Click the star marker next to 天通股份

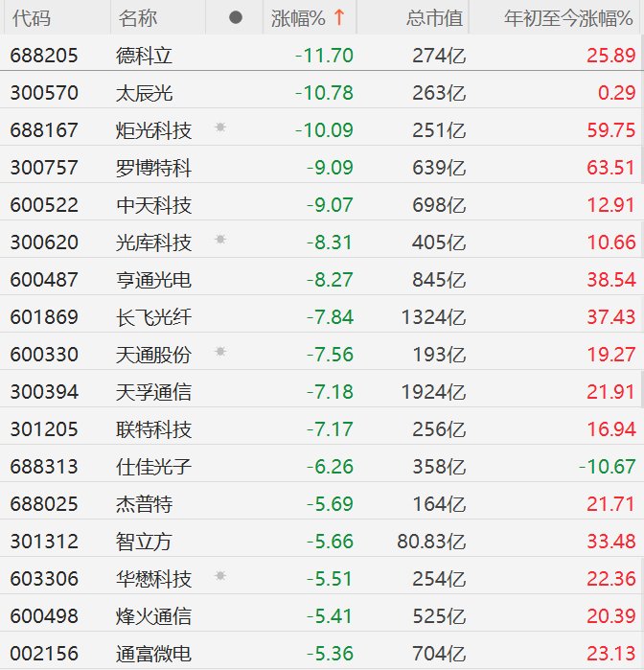[x=220, y=351]
